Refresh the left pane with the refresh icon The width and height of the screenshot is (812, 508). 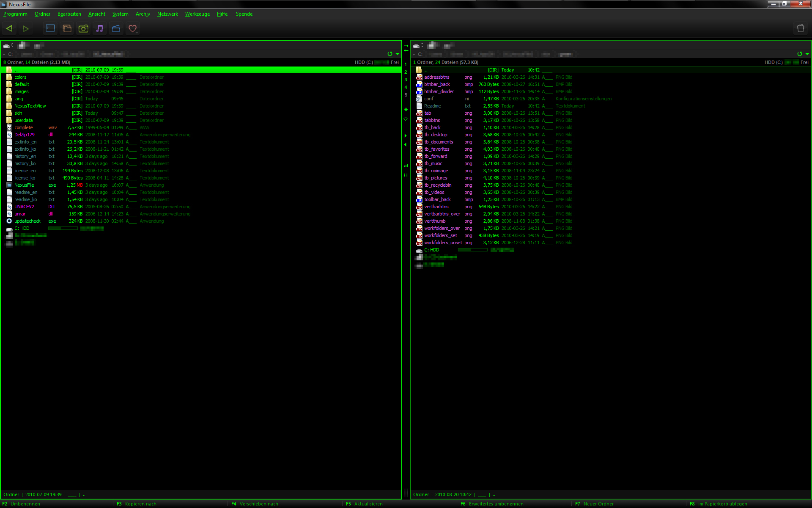click(x=390, y=54)
